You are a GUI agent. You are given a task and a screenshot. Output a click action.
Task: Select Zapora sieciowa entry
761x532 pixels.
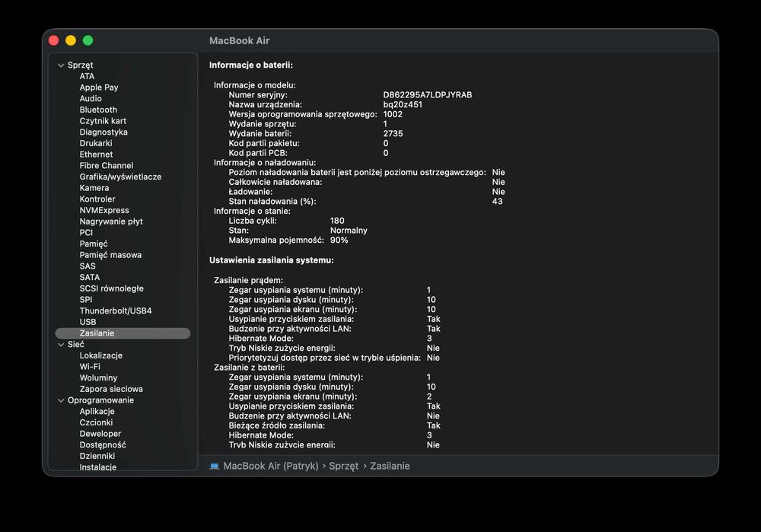pos(111,389)
